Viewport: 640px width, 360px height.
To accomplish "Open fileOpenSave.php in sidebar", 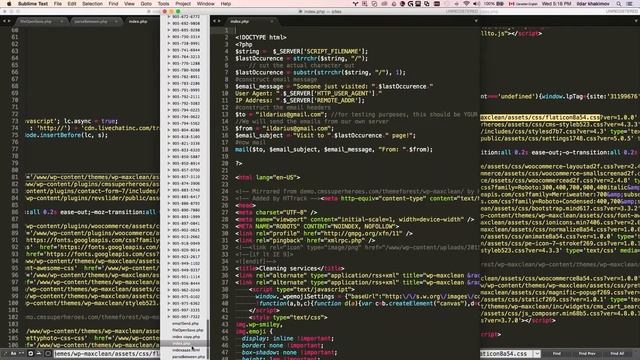I will (188, 330).
